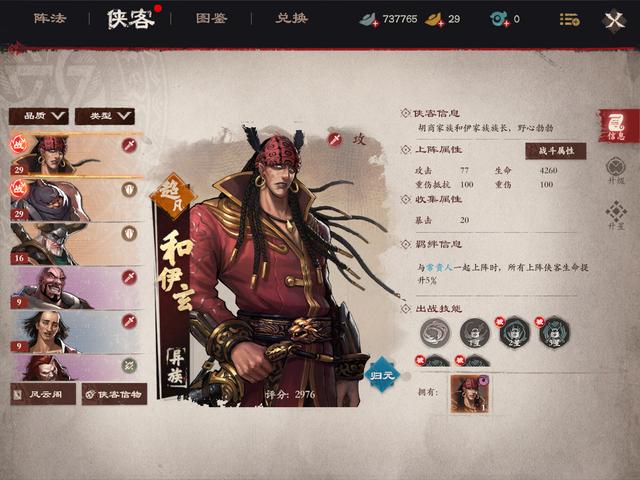This screenshot has width=640, height=480.
Task: Open the 升级 upgrade side icon
Action: [616, 170]
